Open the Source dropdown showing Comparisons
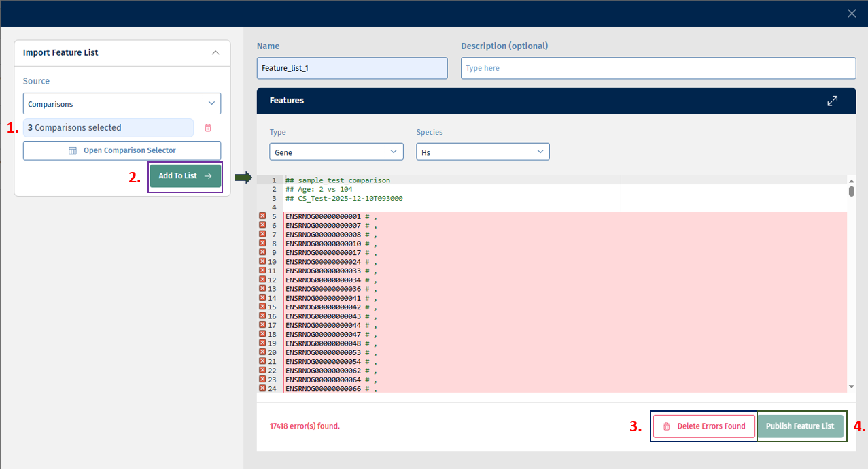 click(122, 104)
